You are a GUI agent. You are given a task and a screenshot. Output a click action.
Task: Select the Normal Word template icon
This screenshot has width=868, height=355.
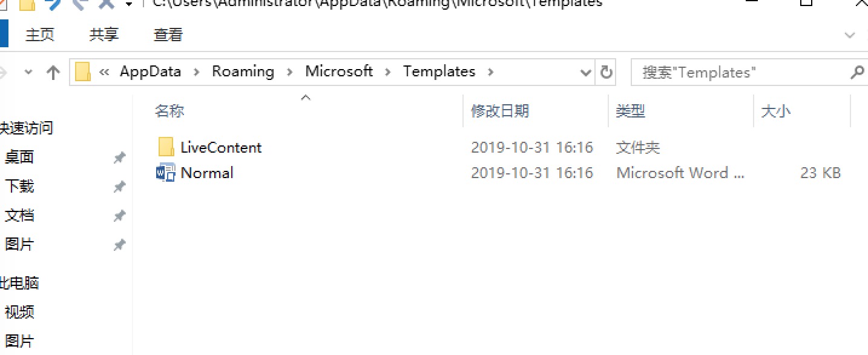click(x=166, y=173)
